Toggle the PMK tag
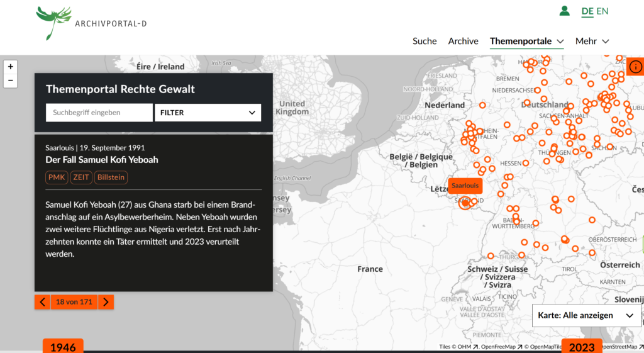644x353 pixels. pyautogui.click(x=57, y=177)
